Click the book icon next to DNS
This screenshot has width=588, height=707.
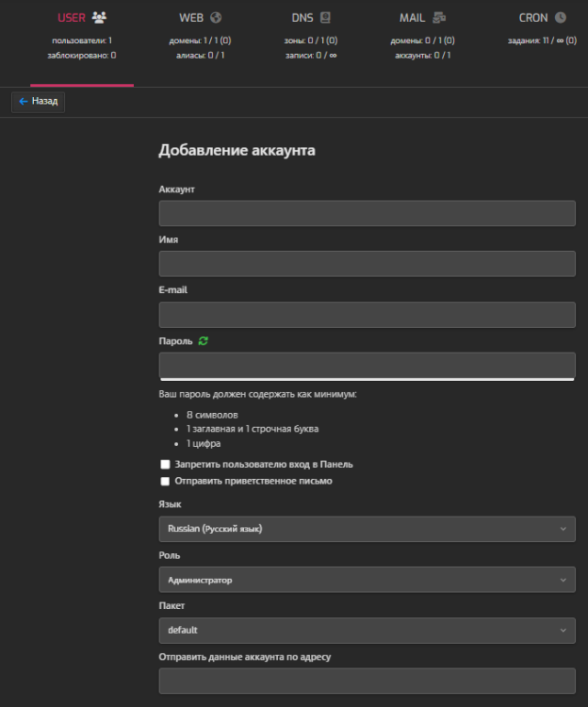click(325, 17)
